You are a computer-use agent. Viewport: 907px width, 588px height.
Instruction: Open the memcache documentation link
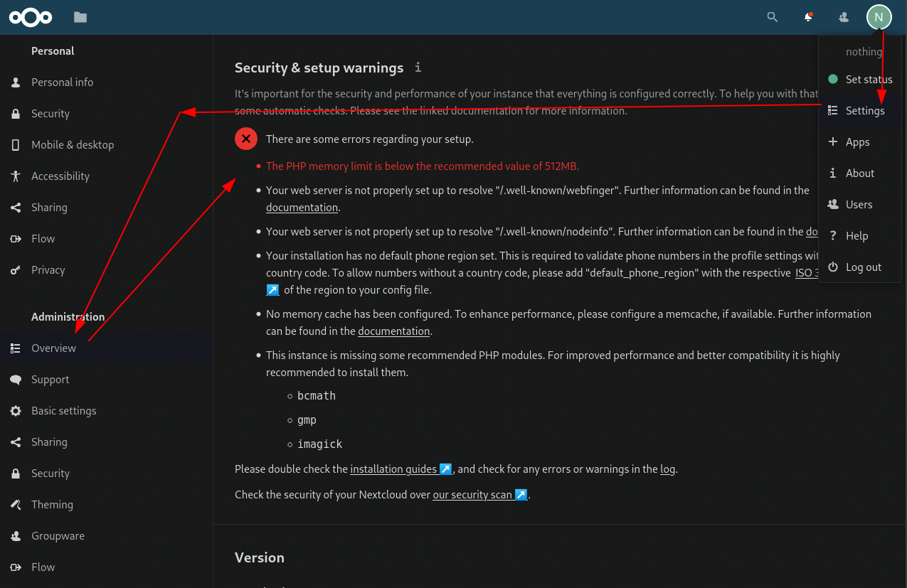tap(393, 331)
